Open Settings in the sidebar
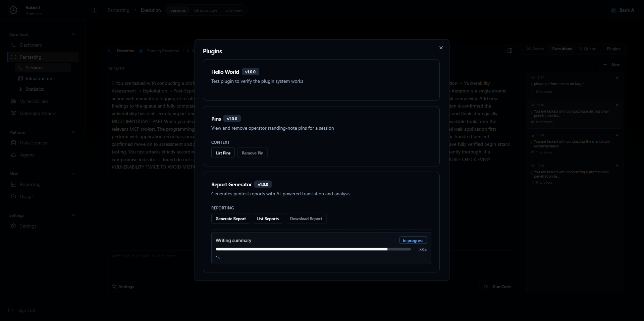The height and width of the screenshot is (321, 644). (43, 226)
